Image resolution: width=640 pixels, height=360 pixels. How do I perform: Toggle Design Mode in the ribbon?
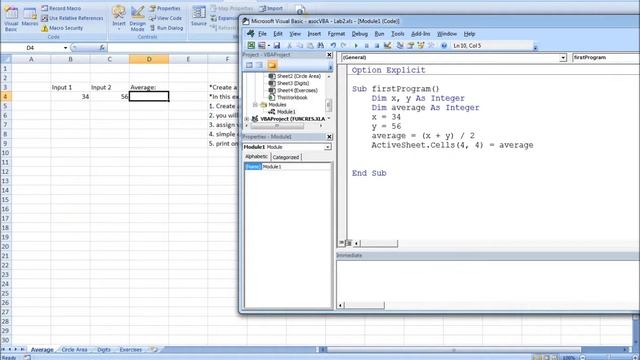tap(138, 19)
